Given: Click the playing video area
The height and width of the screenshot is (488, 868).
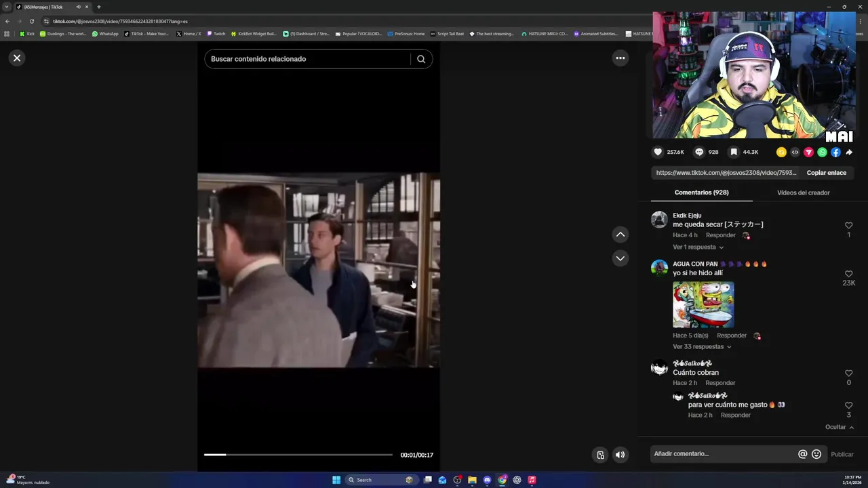Looking at the screenshot, I should pyautogui.click(x=319, y=270).
